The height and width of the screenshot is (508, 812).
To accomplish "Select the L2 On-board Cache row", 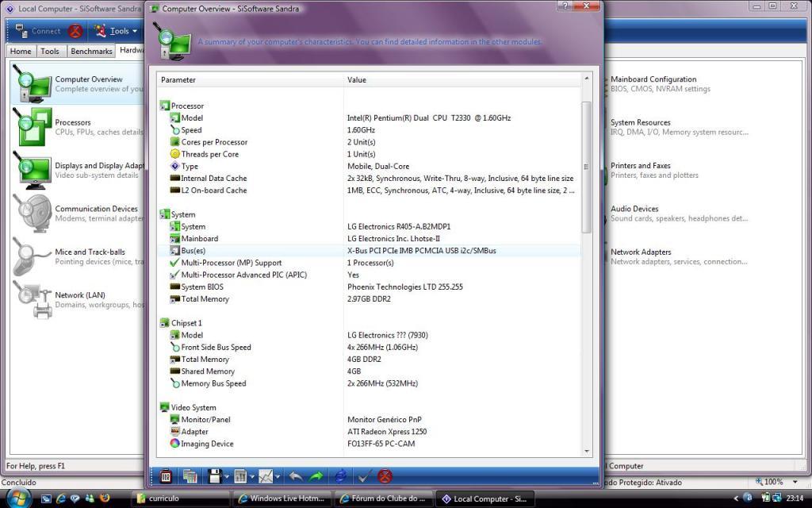I will 370,190.
